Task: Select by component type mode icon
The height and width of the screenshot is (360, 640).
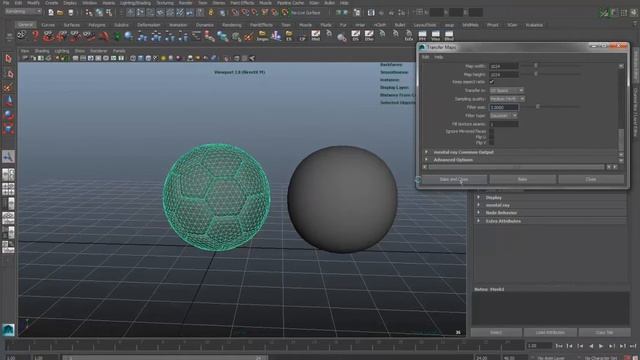Action: click(109, 13)
